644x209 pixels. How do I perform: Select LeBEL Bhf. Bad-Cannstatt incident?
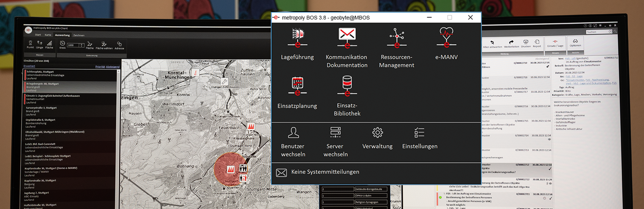tap(70, 147)
